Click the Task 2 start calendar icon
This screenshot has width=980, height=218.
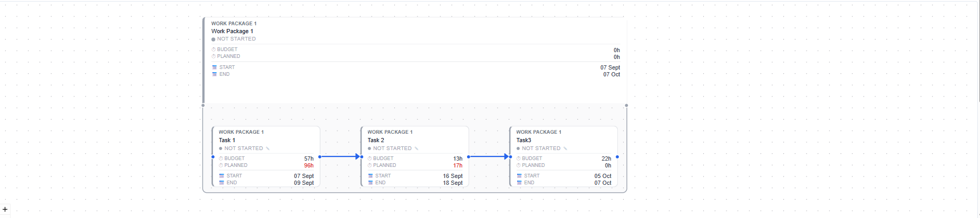[x=370, y=176]
